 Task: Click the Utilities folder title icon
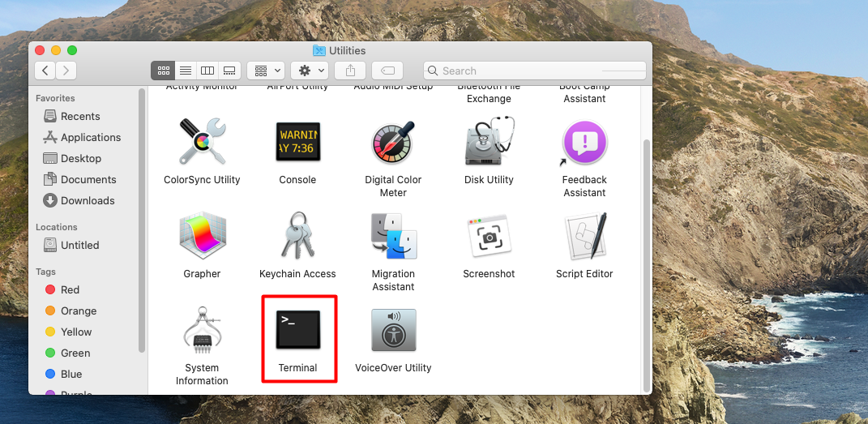coord(319,50)
